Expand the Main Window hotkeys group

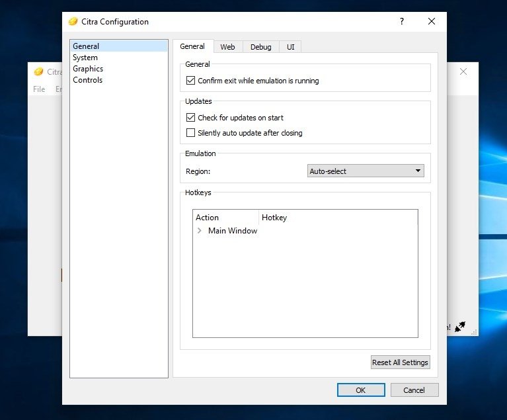(x=199, y=230)
